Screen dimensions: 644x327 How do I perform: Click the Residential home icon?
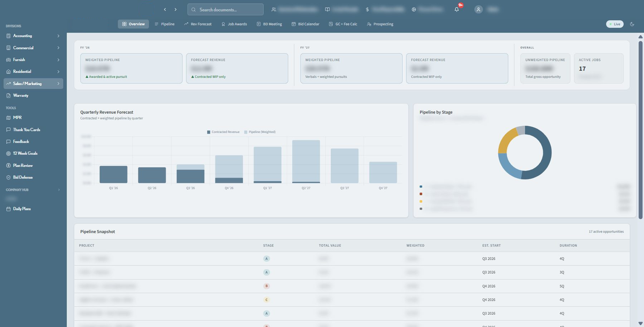coord(9,72)
